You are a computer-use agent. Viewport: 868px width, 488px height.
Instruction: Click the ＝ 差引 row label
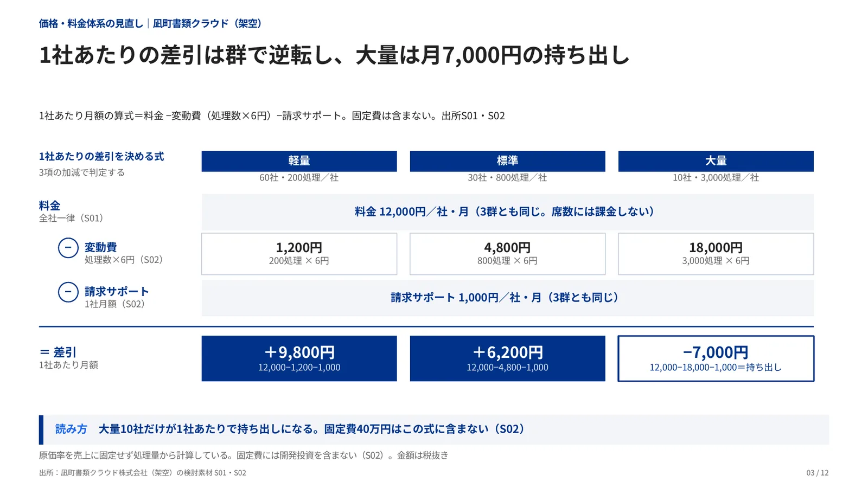(x=58, y=352)
